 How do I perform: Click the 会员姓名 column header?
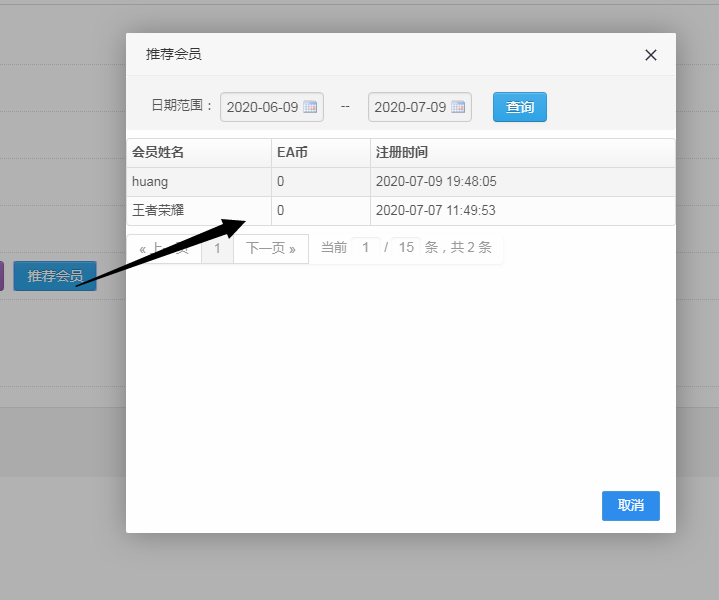[x=198, y=153]
